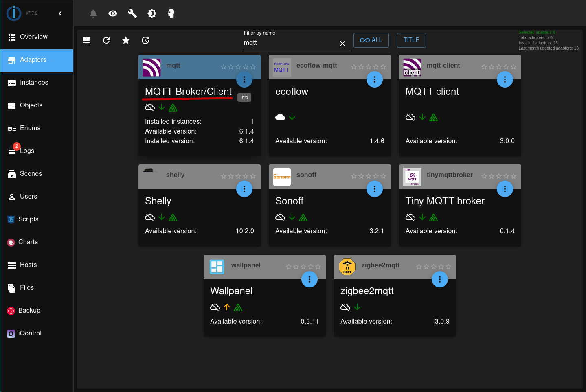Switch adapters to list view
586x392 pixels.
click(87, 40)
